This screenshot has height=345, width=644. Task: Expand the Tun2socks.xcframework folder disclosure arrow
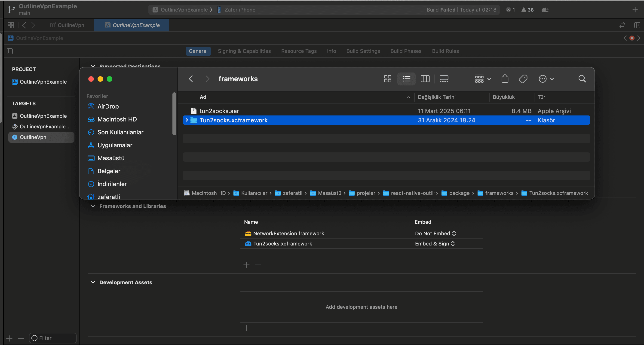187,120
